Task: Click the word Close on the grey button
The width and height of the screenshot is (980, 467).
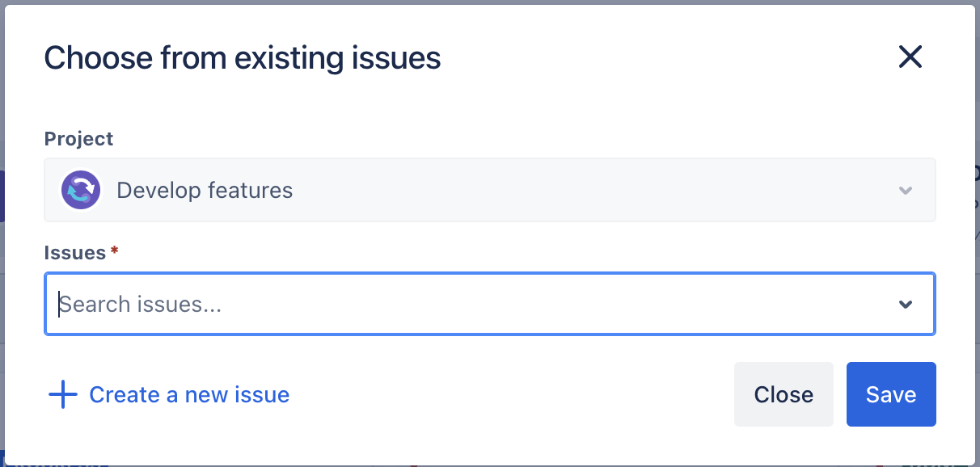Action: click(784, 394)
